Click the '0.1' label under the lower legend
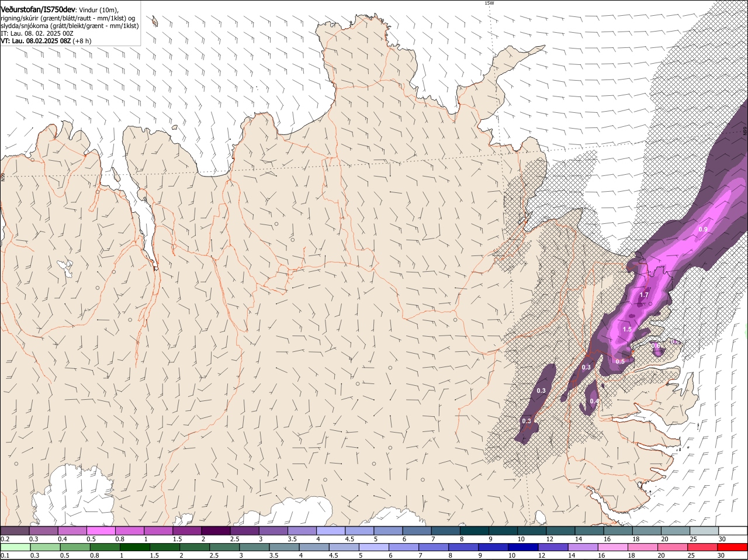The height and width of the screenshot is (560, 748). (x=5, y=555)
